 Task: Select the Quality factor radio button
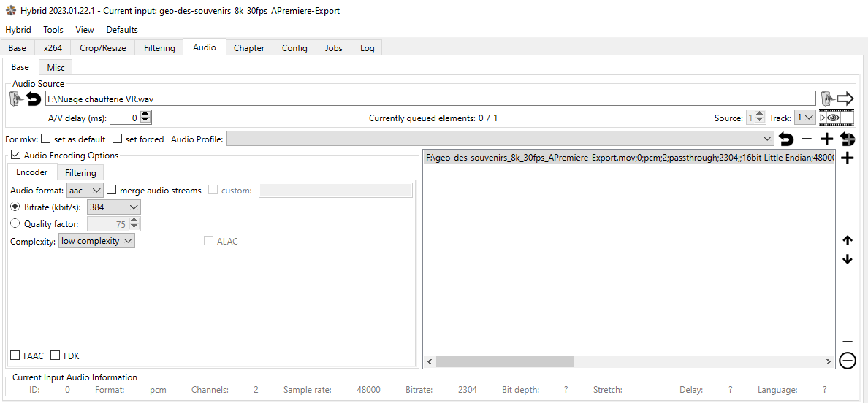pos(15,224)
